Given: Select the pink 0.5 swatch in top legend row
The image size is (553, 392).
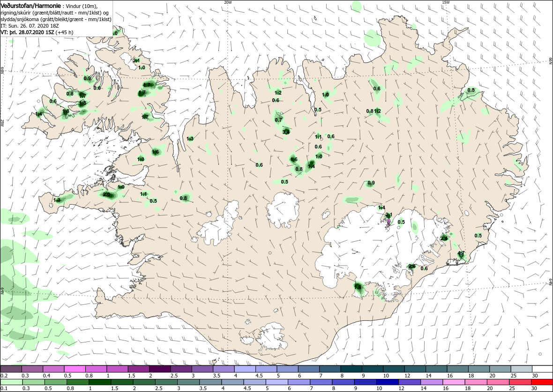Looking at the screenshot, I should 75,369.
